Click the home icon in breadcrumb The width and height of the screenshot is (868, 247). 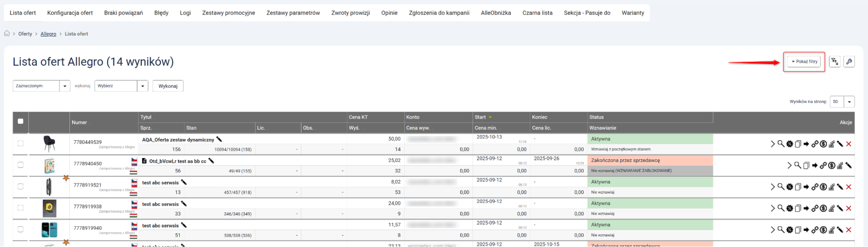coord(7,33)
